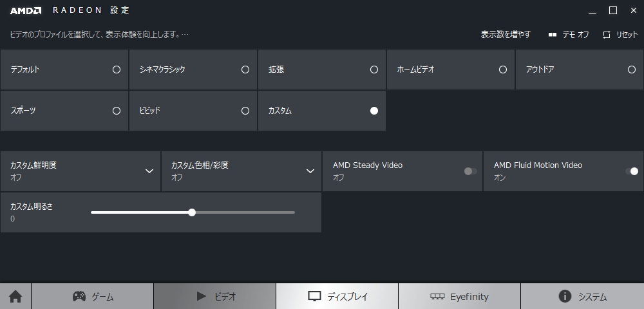This screenshot has width=644, height=309.
Task: Select the デフォルト video profile
Action: [64, 70]
